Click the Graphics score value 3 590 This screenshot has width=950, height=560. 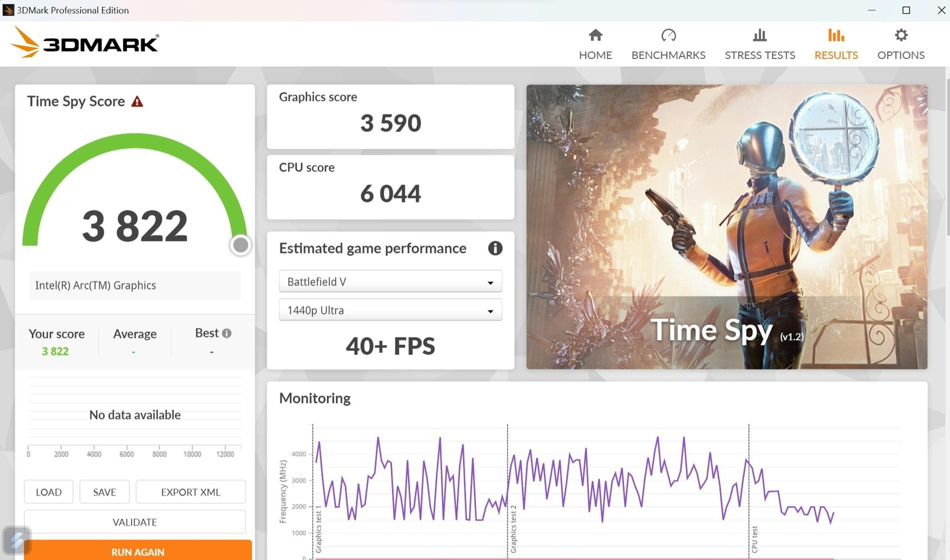click(x=390, y=123)
